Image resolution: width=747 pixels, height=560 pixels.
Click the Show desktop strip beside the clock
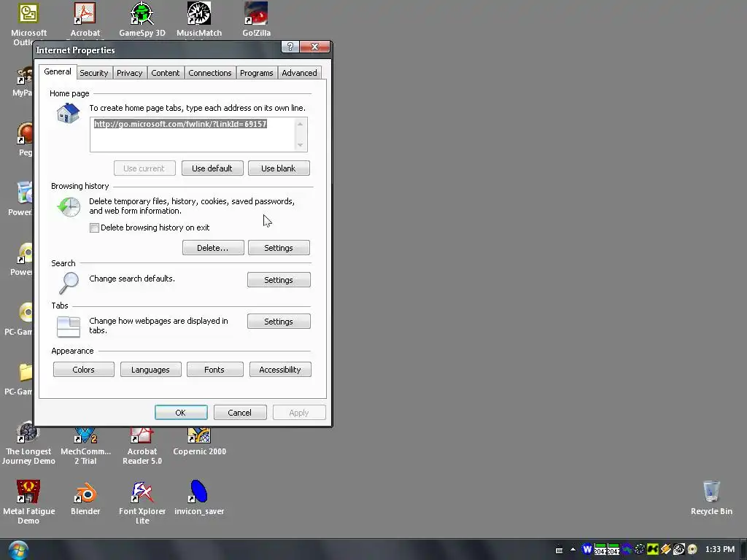click(743, 550)
